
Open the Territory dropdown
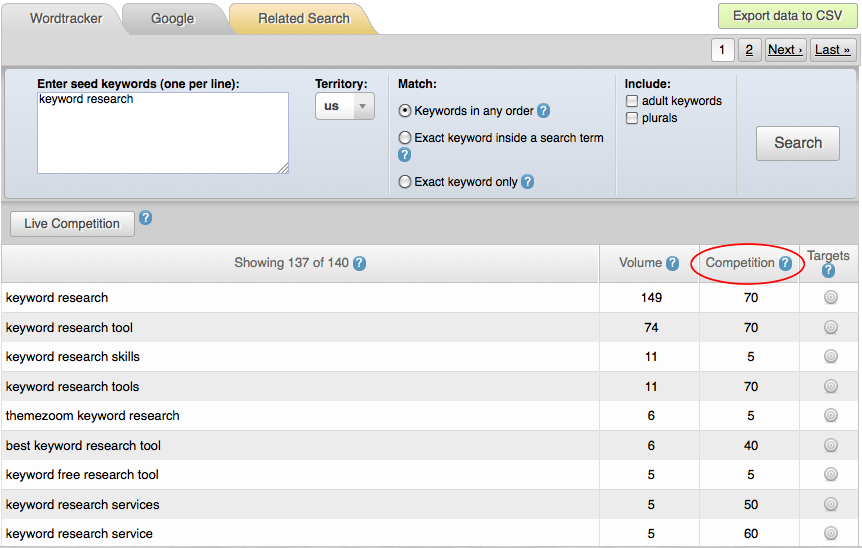(x=345, y=106)
